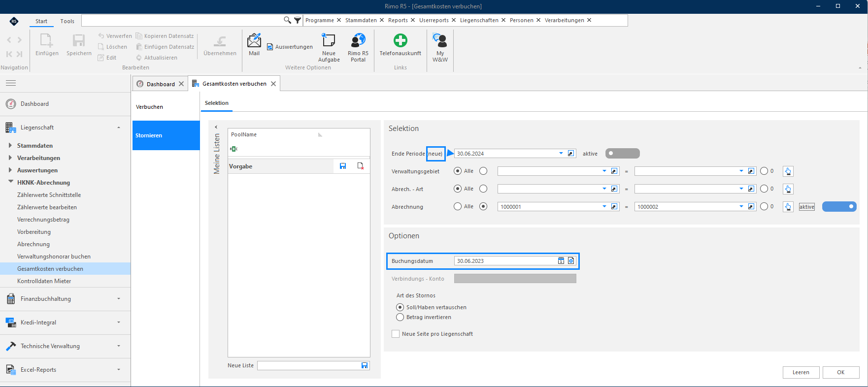This screenshot has height=387, width=868.
Task: Select Verbuchen side tab
Action: pos(166,107)
